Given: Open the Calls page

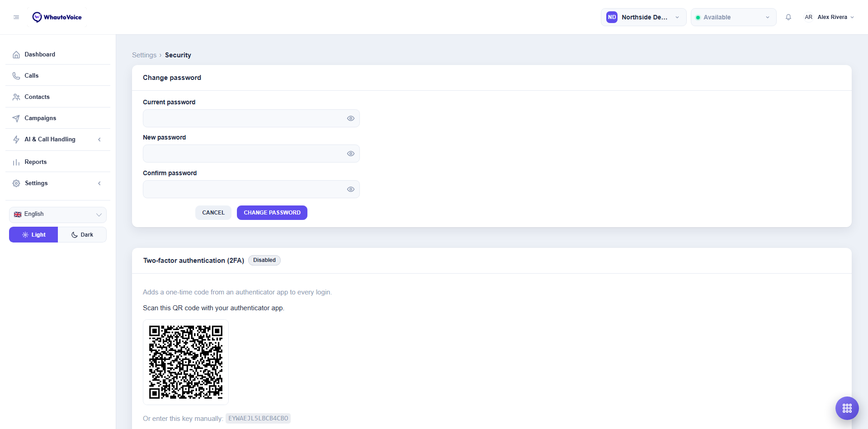Looking at the screenshot, I should click(58, 75).
